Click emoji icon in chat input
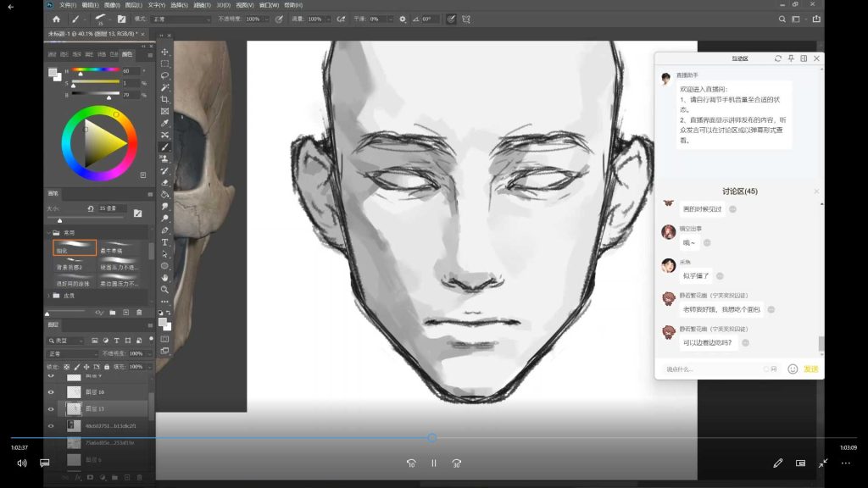Image resolution: width=868 pixels, height=488 pixels. coord(793,369)
